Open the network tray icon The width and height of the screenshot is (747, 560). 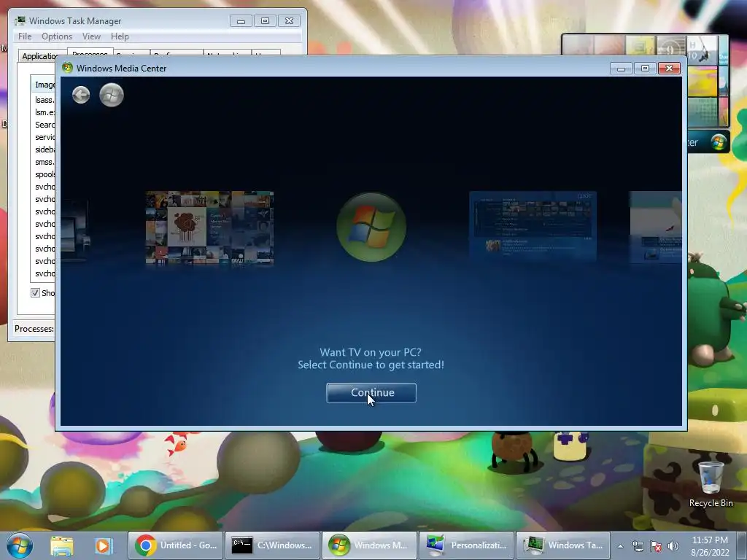[x=638, y=546]
